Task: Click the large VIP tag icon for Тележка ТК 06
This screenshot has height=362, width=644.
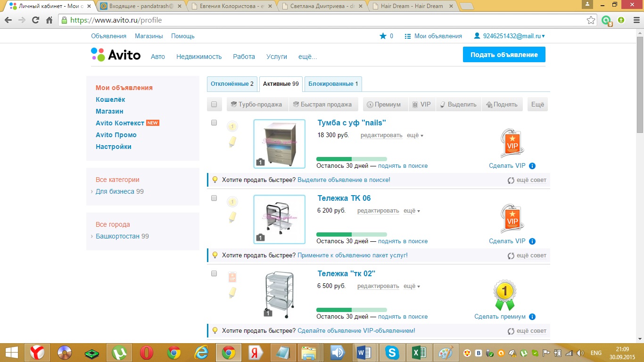Action: pos(512,219)
